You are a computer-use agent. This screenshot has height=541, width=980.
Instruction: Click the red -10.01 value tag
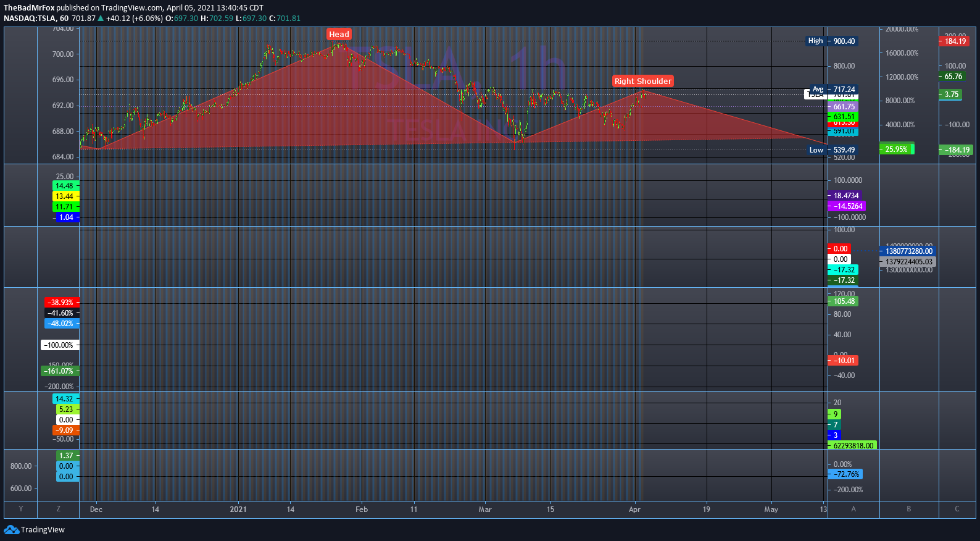click(x=843, y=361)
